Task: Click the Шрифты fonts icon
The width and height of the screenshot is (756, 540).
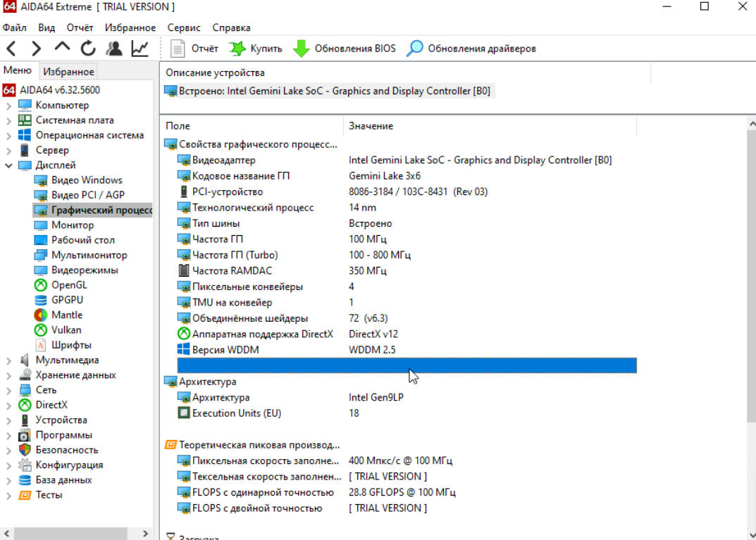Action: 41,345
